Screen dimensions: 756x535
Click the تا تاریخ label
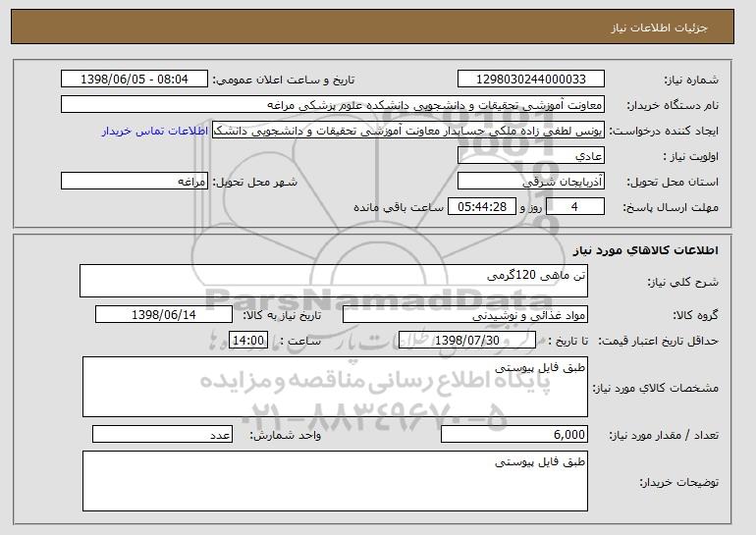coord(568,341)
